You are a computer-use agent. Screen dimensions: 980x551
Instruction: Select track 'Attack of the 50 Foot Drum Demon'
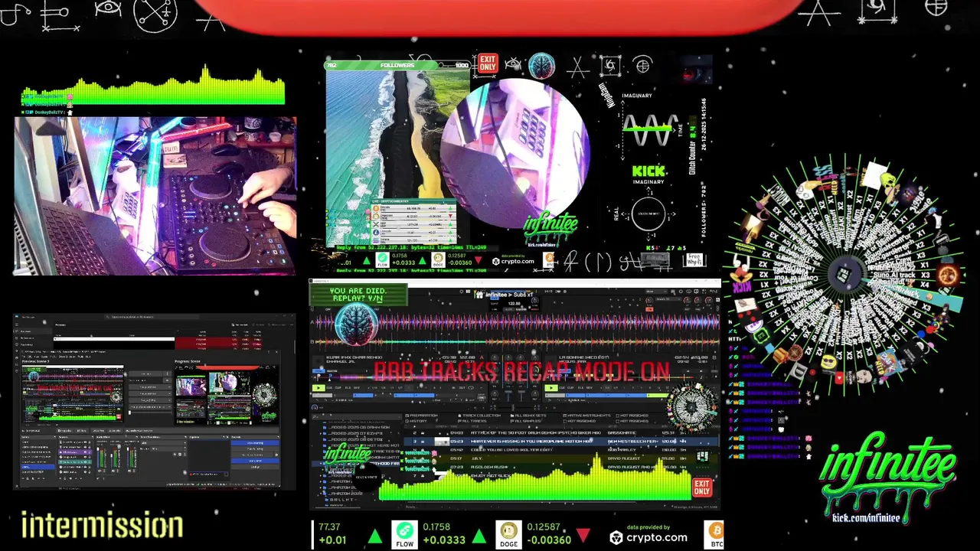560,433
